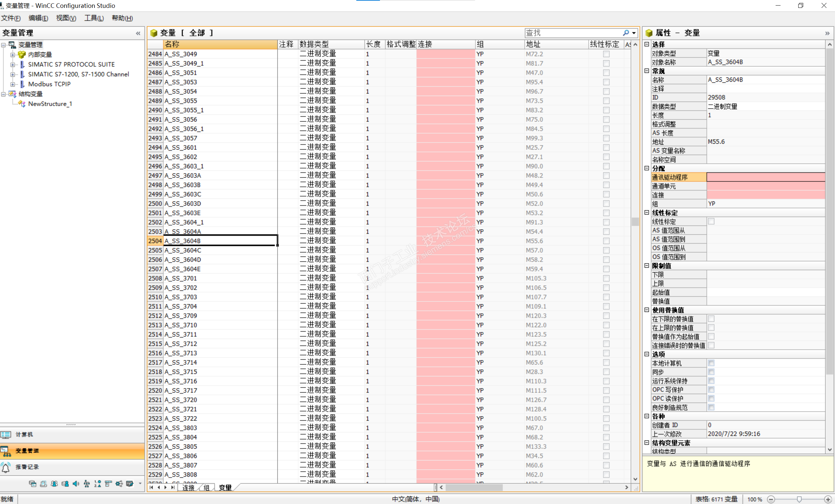Switch to the 连接 bottom tab

[x=188, y=487]
